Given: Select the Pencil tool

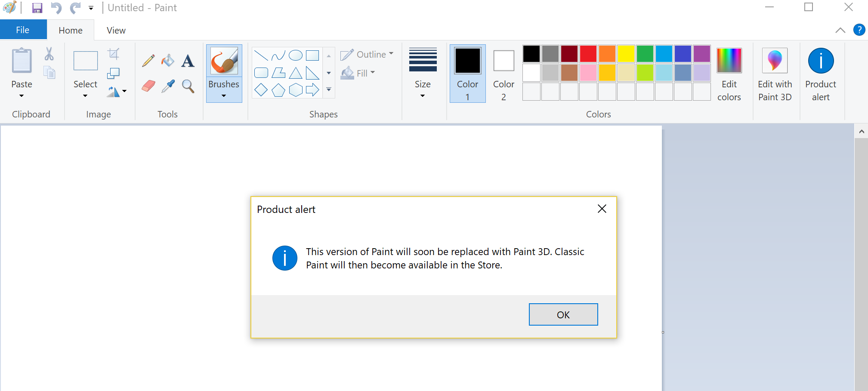Looking at the screenshot, I should (x=148, y=61).
